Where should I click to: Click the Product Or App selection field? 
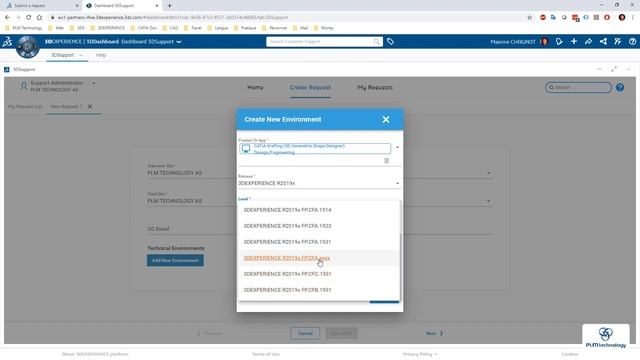[315, 149]
